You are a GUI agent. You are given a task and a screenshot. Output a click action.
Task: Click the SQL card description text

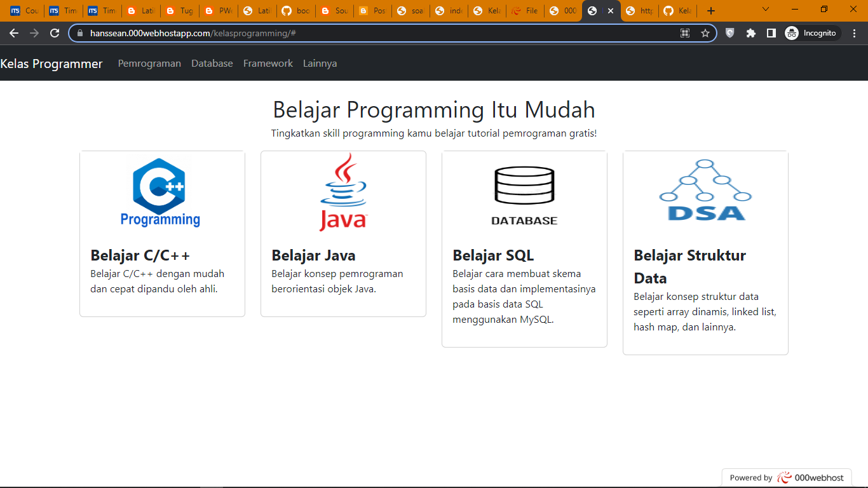pyautogui.click(x=524, y=297)
